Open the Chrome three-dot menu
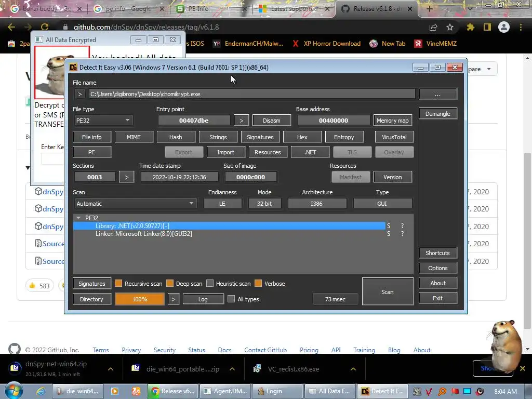Image resolution: width=532 pixels, height=399 pixels. pyautogui.click(x=521, y=27)
